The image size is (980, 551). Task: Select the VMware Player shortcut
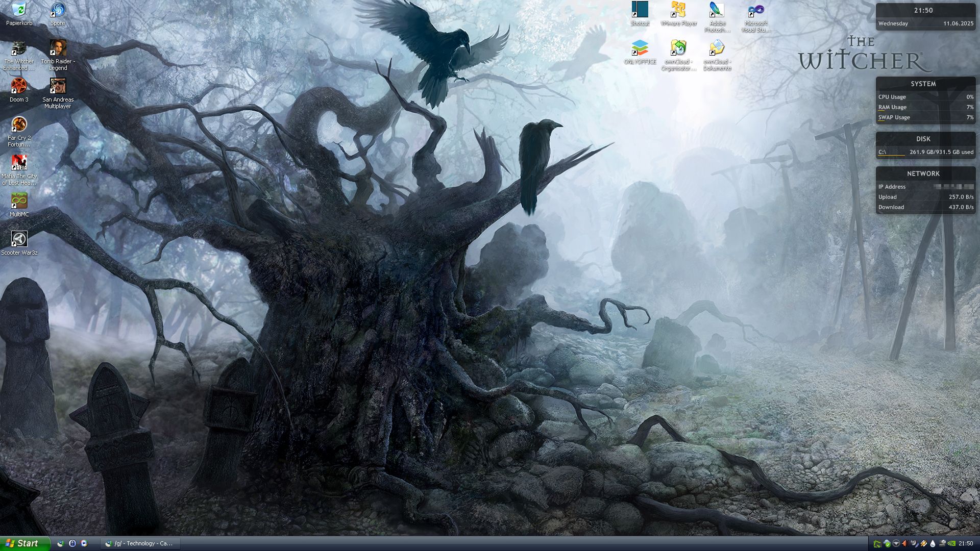coord(678,13)
